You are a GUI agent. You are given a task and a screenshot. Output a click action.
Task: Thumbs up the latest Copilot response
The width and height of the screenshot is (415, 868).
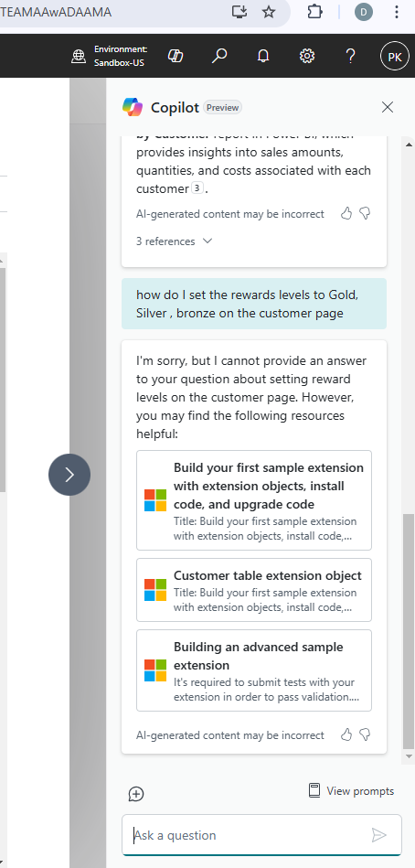[346, 735]
